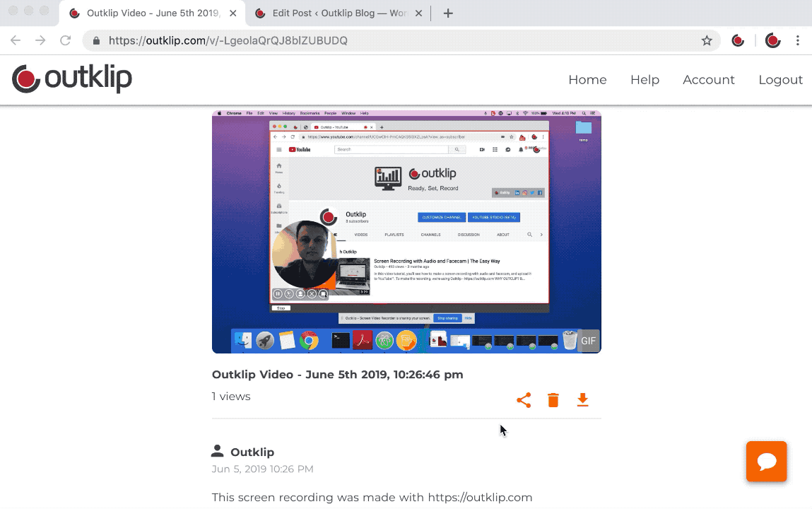Open a new browser tab
Viewport: 812px width, 509px height.
[449, 13]
